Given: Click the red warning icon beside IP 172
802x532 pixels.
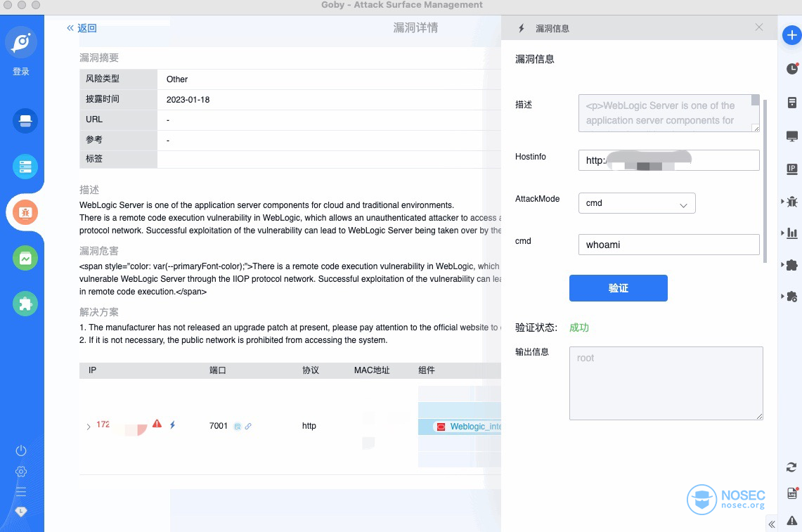Looking at the screenshot, I should [x=157, y=424].
